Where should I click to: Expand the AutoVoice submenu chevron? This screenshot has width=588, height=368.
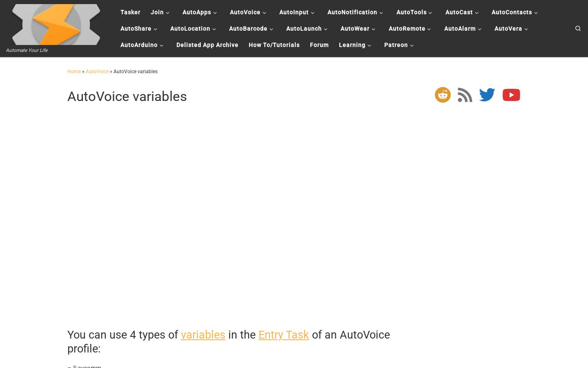pyautogui.click(x=264, y=13)
